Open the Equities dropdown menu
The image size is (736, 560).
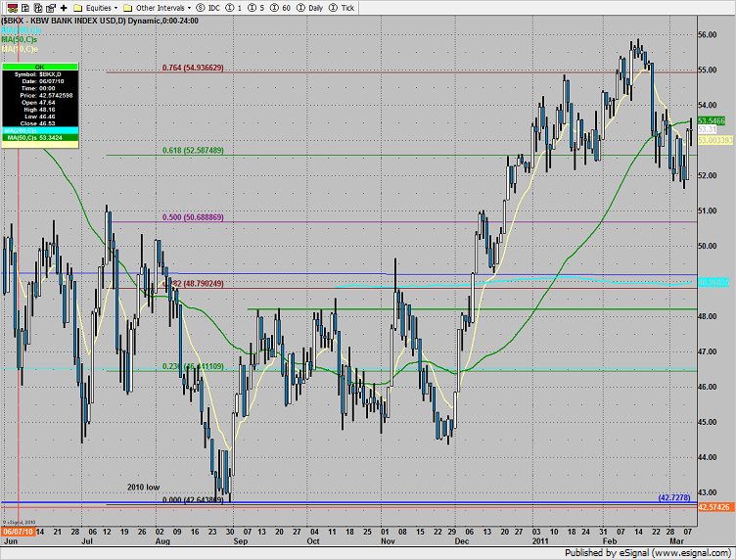coord(115,8)
